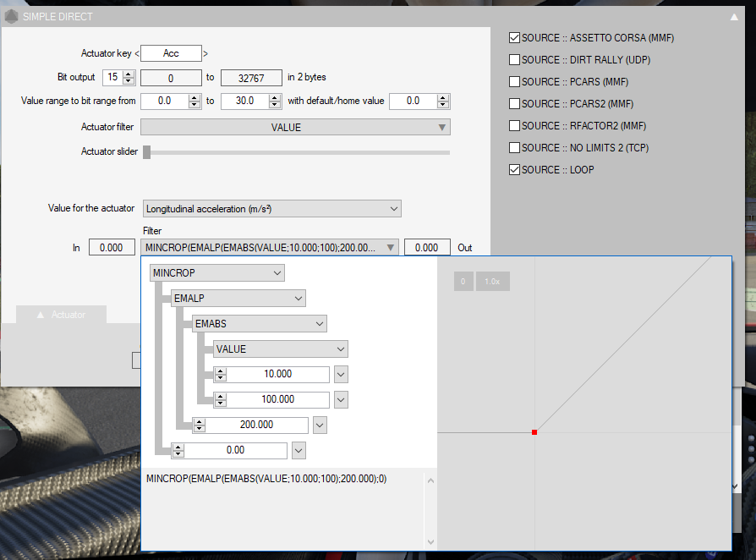Step up the 10.000 EMABS parameter
This screenshot has height=560, width=756.
pos(221,371)
